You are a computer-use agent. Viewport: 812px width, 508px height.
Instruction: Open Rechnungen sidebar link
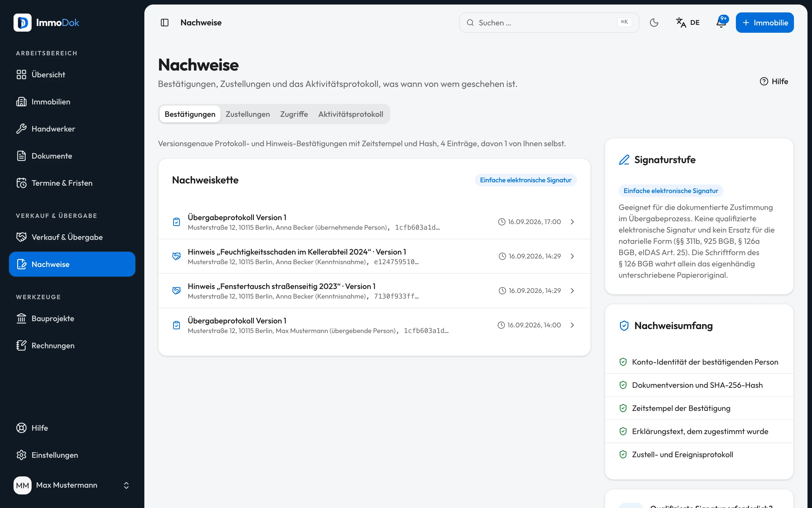pos(72,345)
